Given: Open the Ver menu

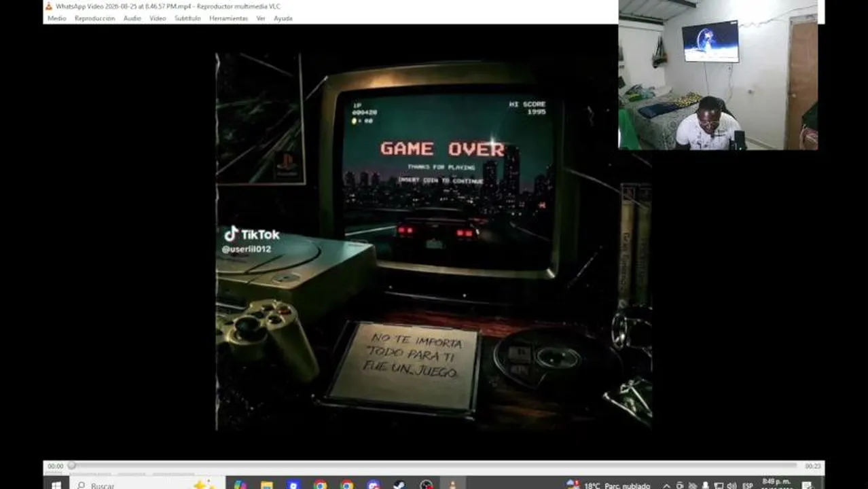Looking at the screenshot, I should [x=261, y=18].
